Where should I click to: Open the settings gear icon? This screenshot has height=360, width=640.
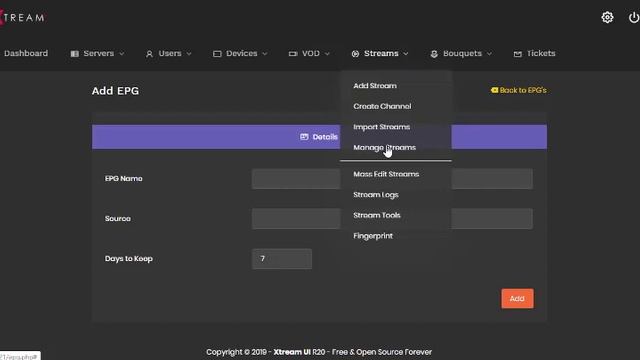coord(607,17)
